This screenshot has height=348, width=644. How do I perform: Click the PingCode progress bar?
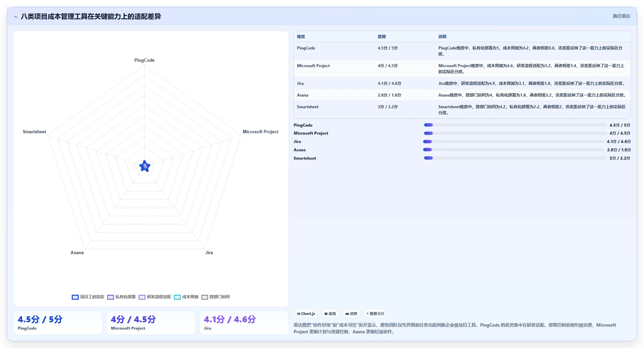coord(515,125)
